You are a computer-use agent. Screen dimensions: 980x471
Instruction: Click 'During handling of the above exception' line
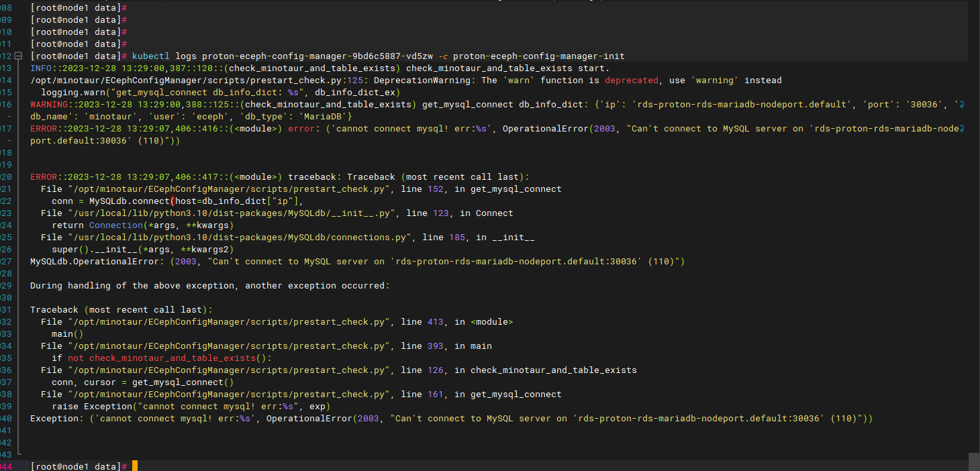coord(210,286)
